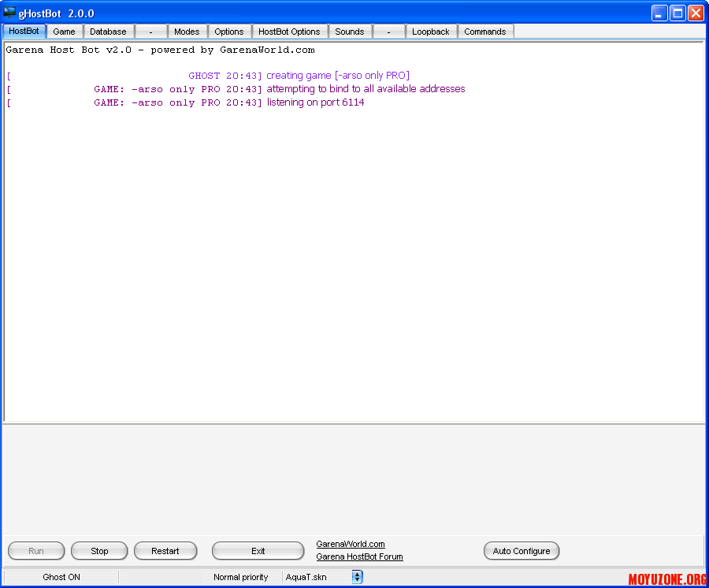This screenshot has width=709, height=588.
Task: Go to the Options tab
Action: tap(229, 32)
